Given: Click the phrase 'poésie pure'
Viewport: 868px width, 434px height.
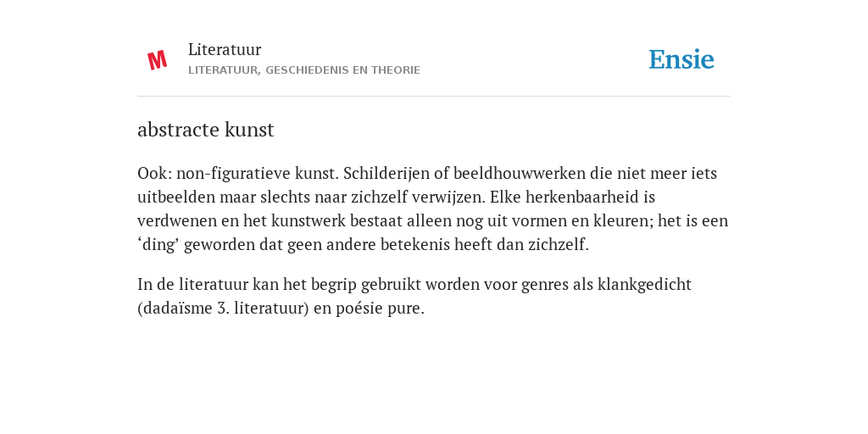Looking at the screenshot, I should coord(378,309).
